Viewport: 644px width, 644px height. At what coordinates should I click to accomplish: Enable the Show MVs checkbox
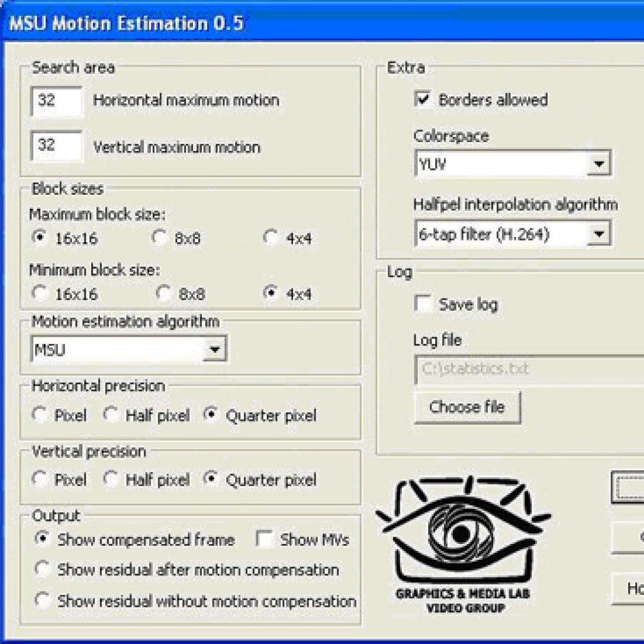(x=264, y=538)
